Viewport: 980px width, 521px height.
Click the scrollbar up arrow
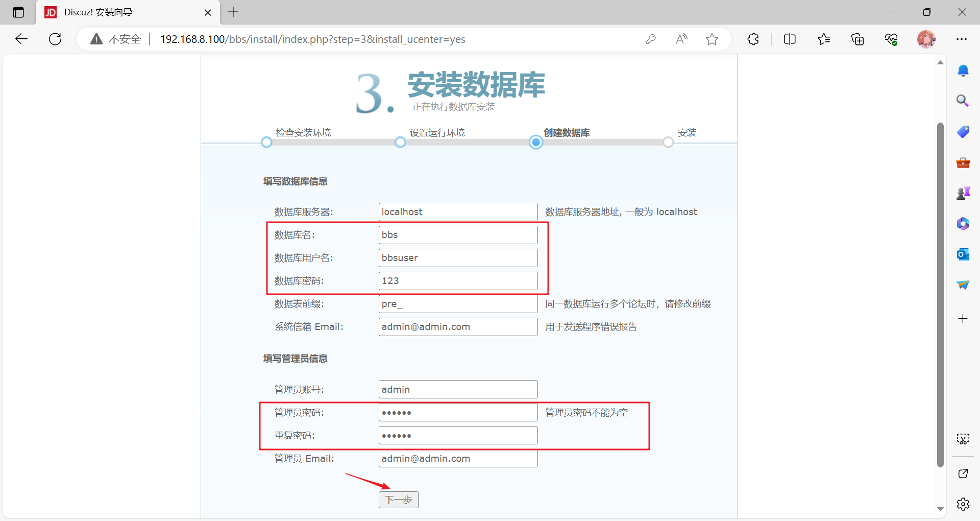click(x=940, y=63)
